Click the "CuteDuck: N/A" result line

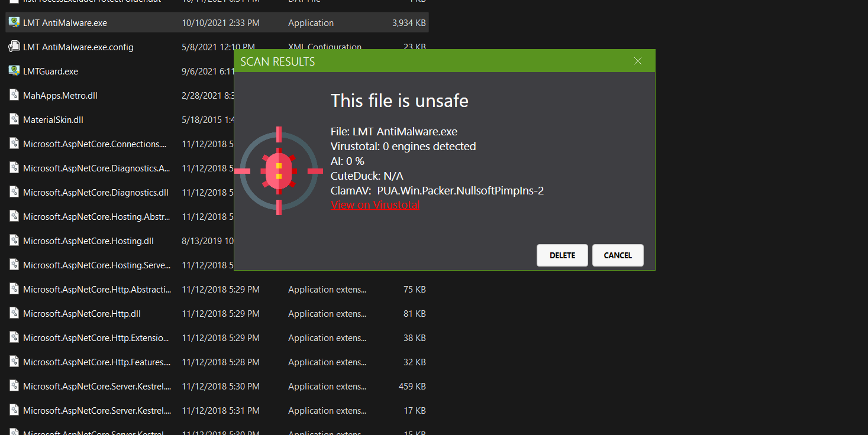(x=367, y=176)
